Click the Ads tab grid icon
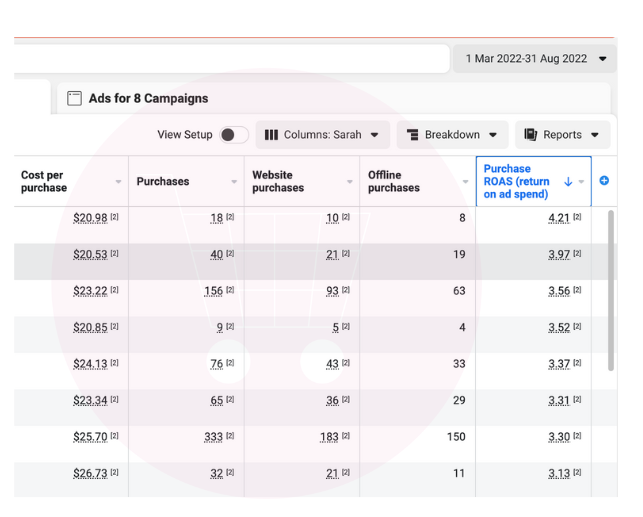This screenshot has width=643, height=517. (x=74, y=99)
